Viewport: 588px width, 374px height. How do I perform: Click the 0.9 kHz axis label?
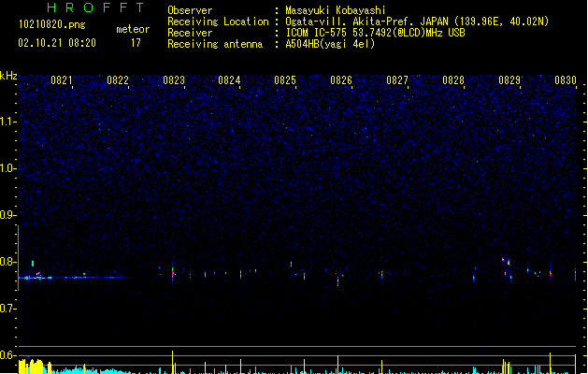[x=7, y=215]
